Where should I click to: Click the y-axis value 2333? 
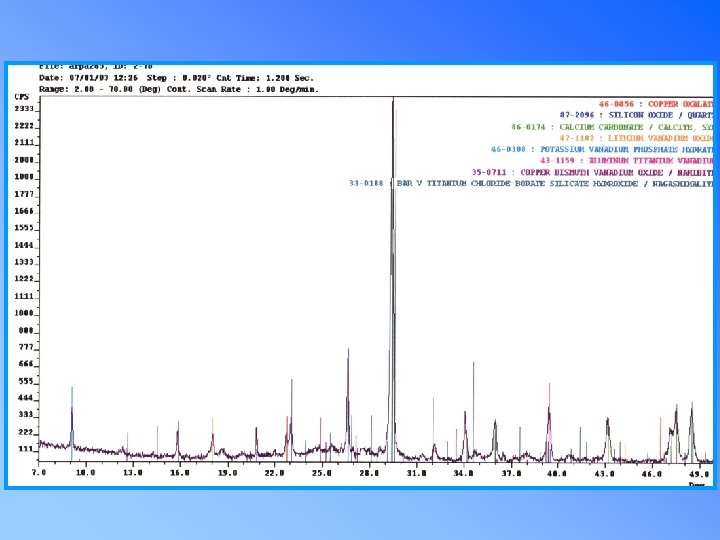click(x=24, y=109)
